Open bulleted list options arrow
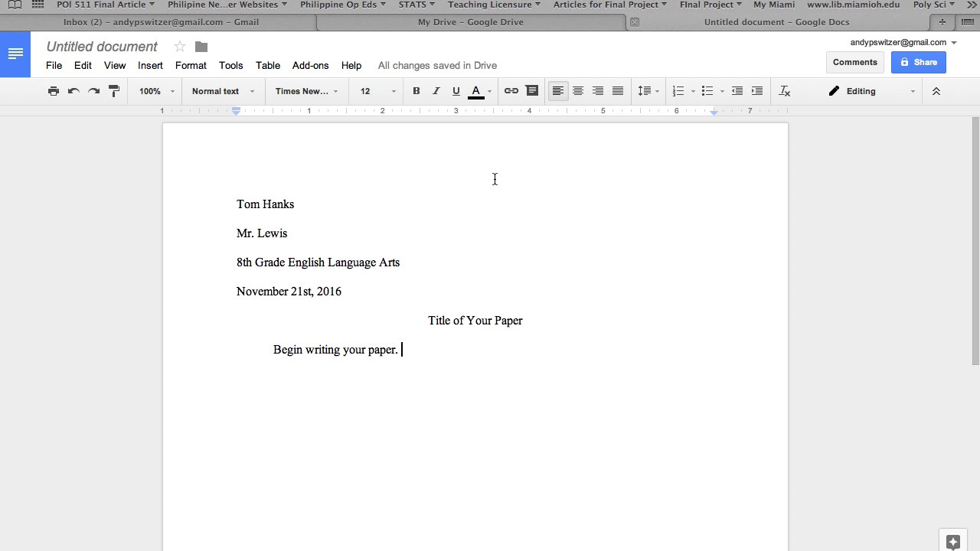Viewport: 980px width, 551px height. click(722, 92)
